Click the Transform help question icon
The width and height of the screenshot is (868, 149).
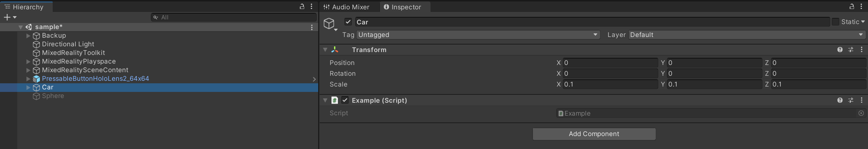(x=840, y=50)
